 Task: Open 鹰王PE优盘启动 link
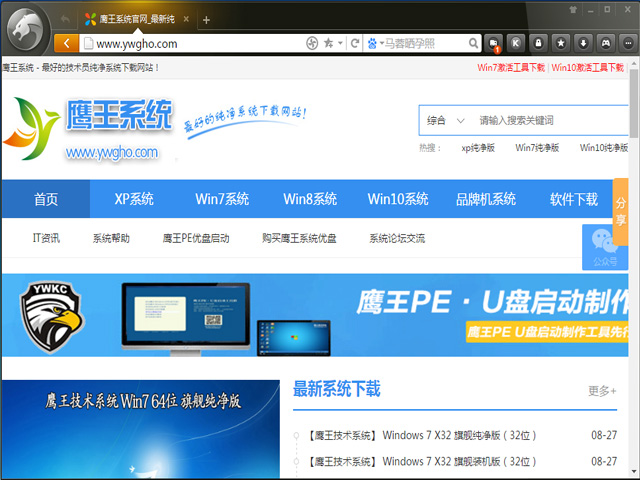coord(196,238)
